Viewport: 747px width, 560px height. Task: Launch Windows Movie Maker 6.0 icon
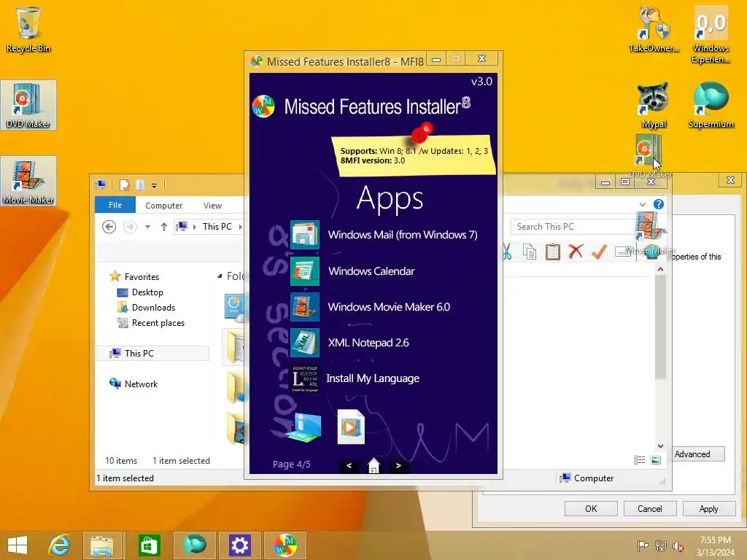click(304, 307)
